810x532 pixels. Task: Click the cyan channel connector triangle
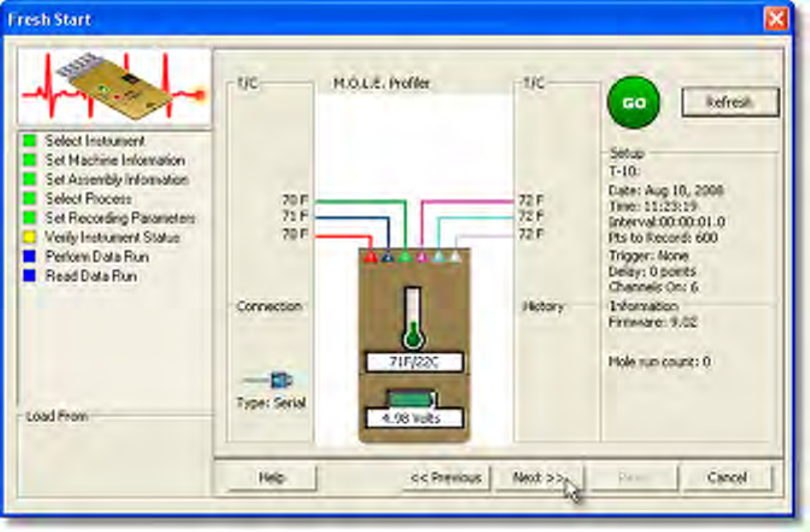click(438, 256)
